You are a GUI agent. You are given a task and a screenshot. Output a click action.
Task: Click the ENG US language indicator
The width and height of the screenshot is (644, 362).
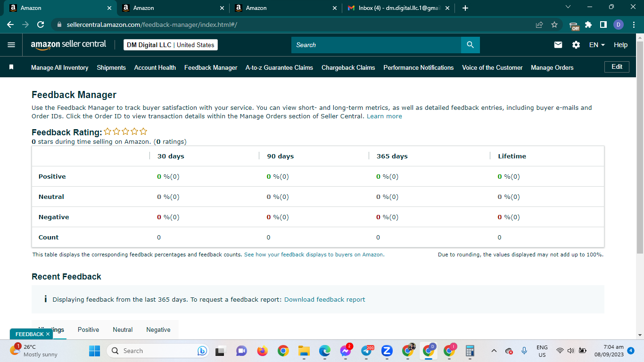tap(542, 351)
